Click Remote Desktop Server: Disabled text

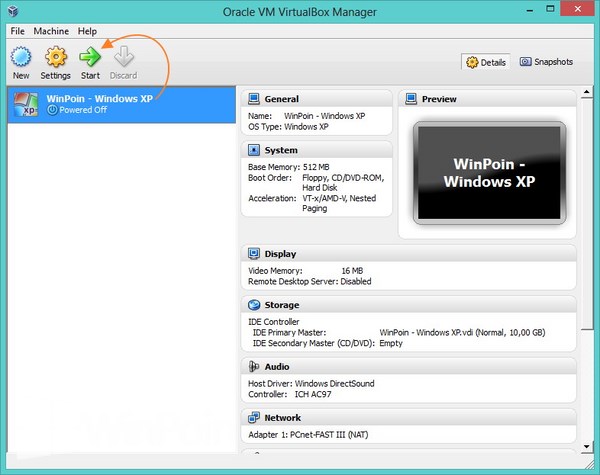[310, 281]
